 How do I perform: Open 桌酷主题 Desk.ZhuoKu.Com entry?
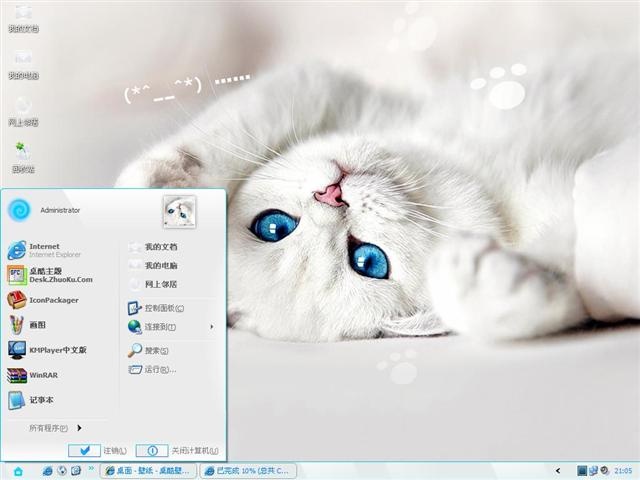point(50,275)
